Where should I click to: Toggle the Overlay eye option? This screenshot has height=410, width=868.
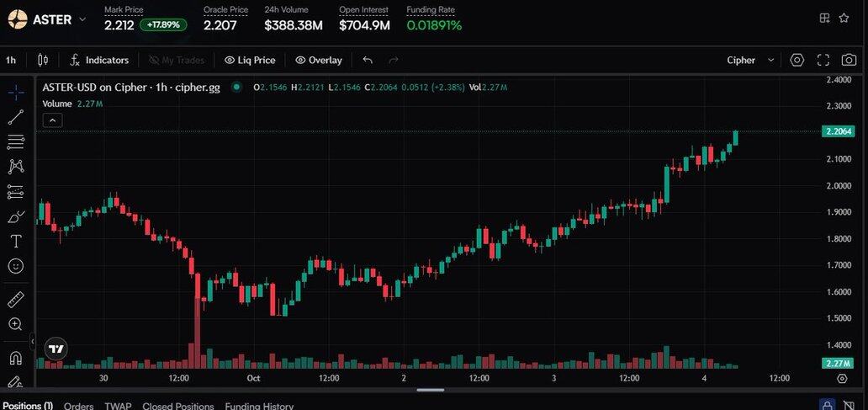(319, 60)
